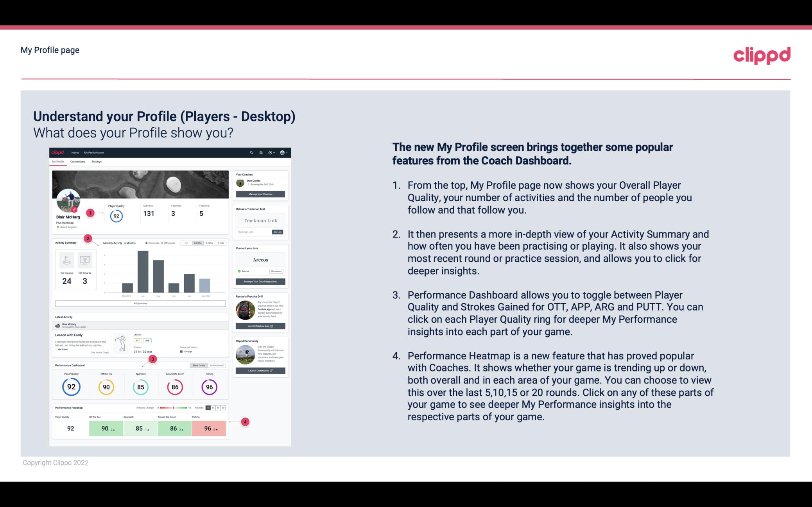The height and width of the screenshot is (507, 812).
Task: Select the Off the Tee performance ring
Action: [x=105, y=387]
